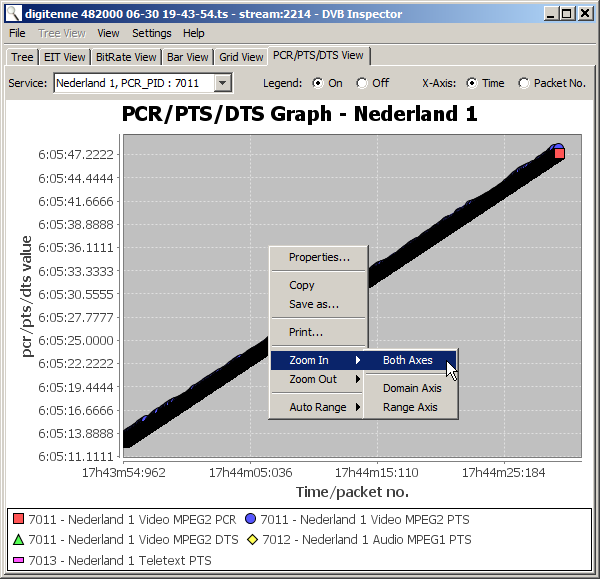The width and height of the screenshot is (600, 579).
Task: Open the Service dropdown list
Action: pyautogui.click(x=223, y=83)
